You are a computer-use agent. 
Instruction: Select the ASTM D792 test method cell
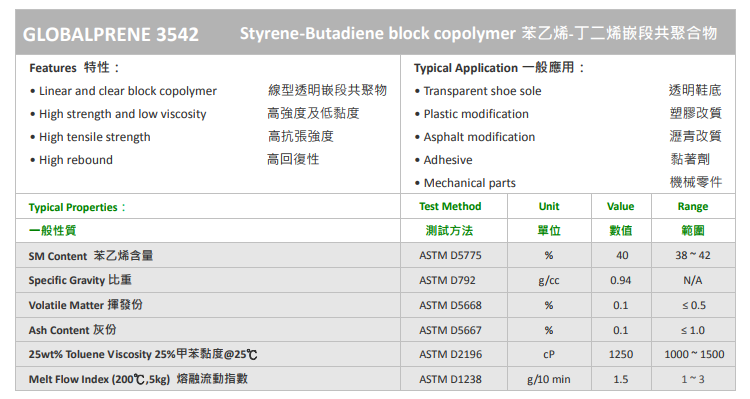(447, 280)
